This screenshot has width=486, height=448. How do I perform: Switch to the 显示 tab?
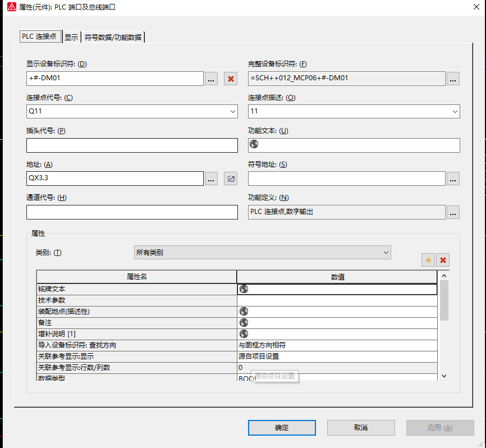(71, 37)
